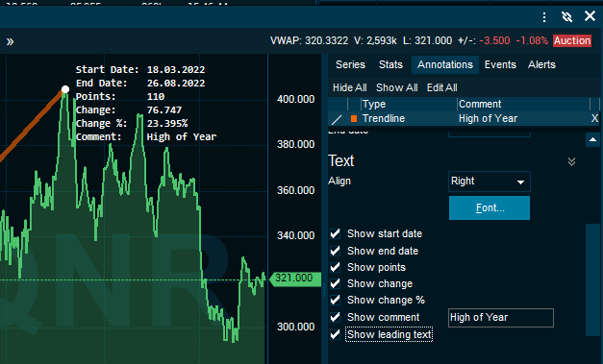Click the white trendline endpoint handle
The height and width of the screenshot is (364, 603).
point(65,89)
